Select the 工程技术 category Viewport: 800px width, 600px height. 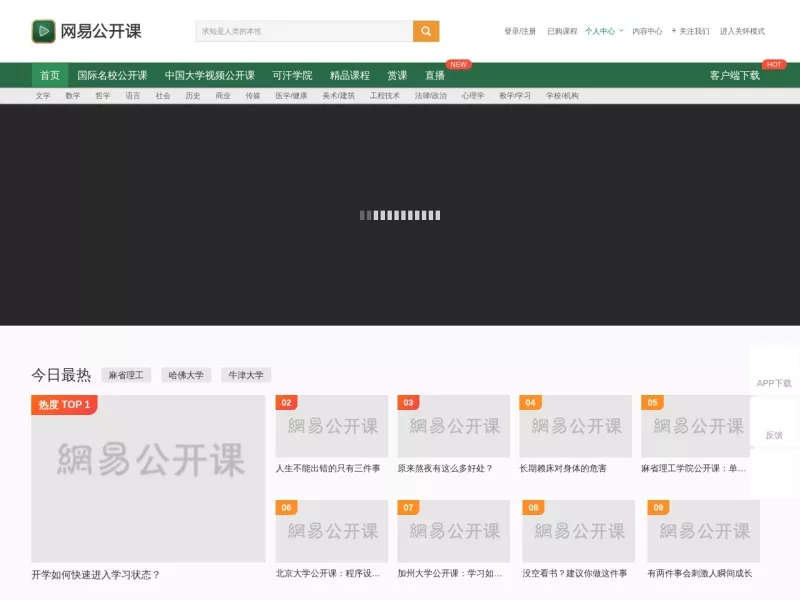[x=385, y=96]
